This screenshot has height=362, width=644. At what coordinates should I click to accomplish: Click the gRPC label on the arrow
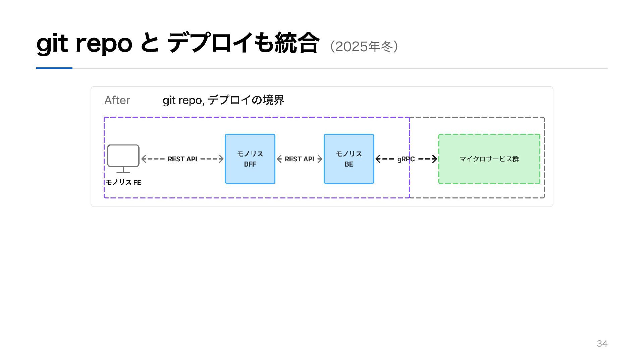click(406, 159)
